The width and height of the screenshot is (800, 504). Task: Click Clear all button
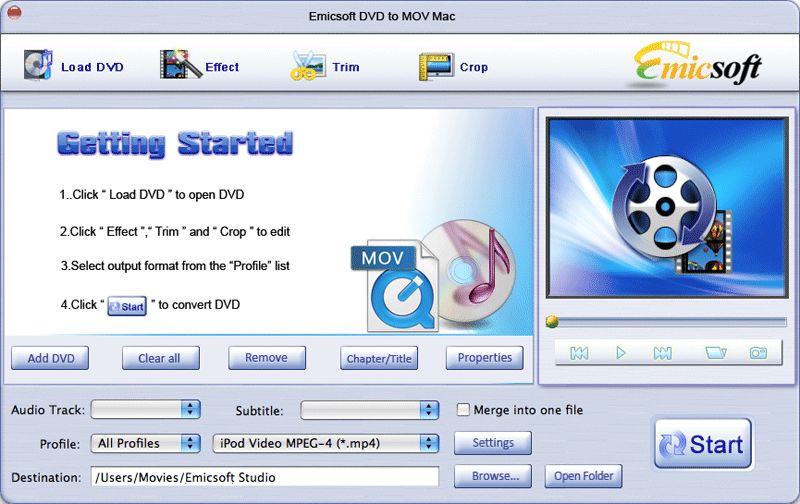pos(160,358)
